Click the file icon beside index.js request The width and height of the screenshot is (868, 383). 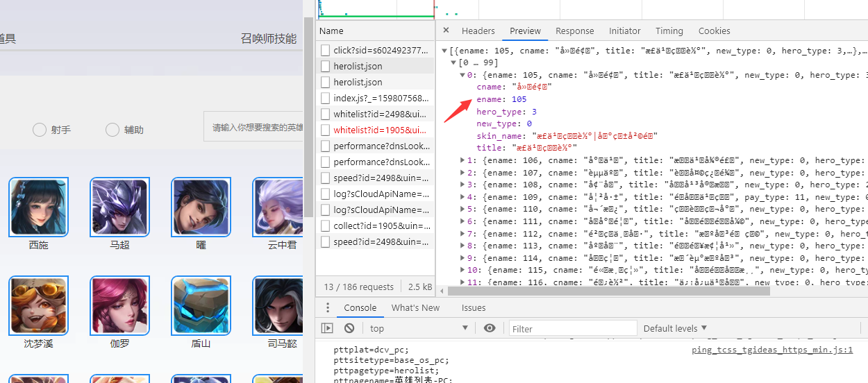325,98
